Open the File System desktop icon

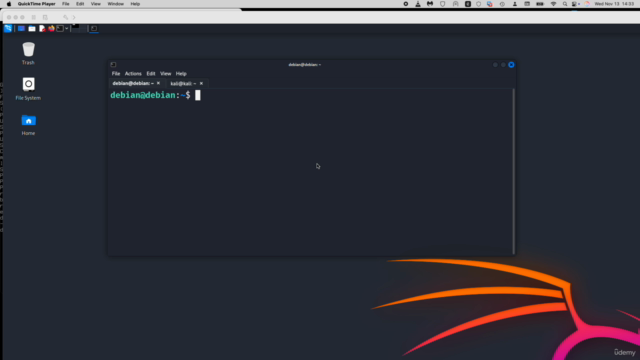coord(28,89)
